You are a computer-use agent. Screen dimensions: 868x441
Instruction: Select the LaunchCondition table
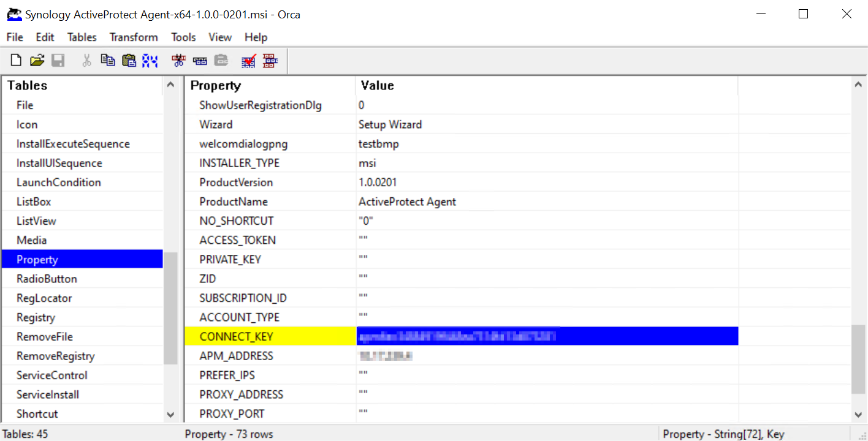tap(82, 183)
